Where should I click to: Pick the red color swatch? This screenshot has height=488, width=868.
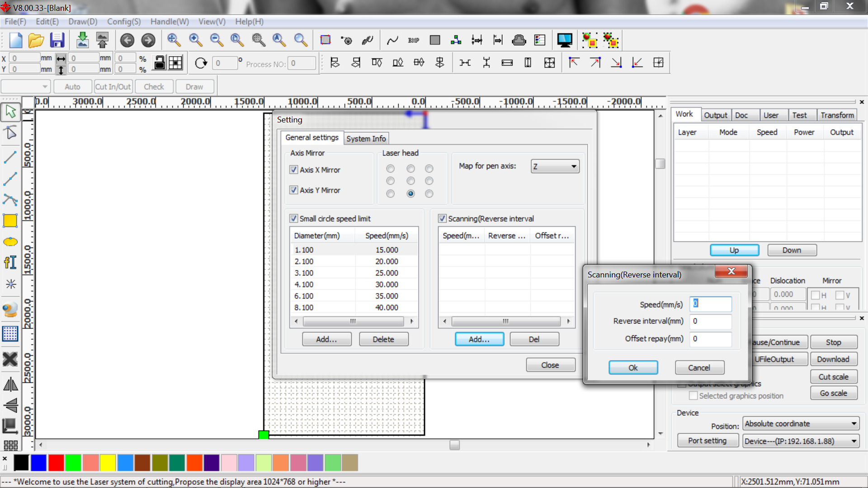pos(56,463)
